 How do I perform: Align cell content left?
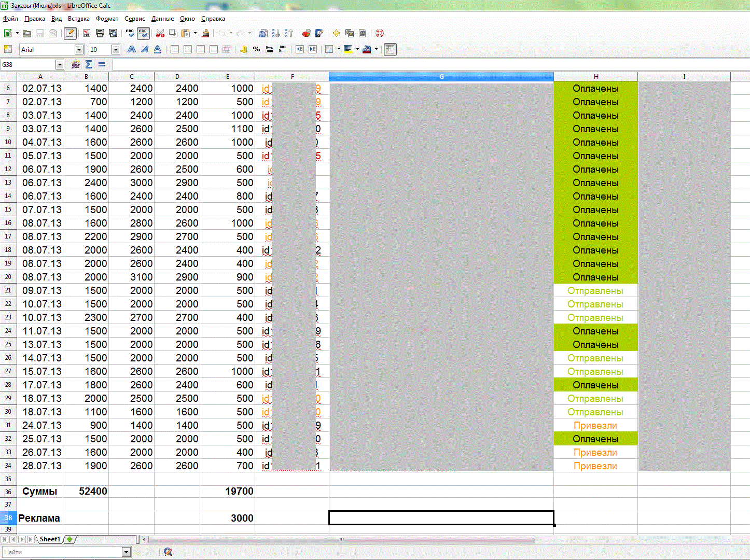(175, 49)
